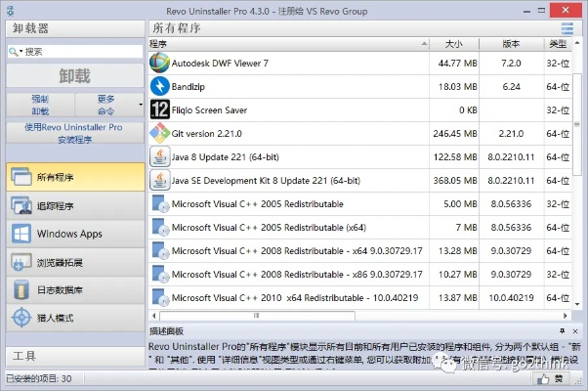The image size is (588, 391).
Task: Sort the list by the 大小 column header
Action: coord(453,44)
